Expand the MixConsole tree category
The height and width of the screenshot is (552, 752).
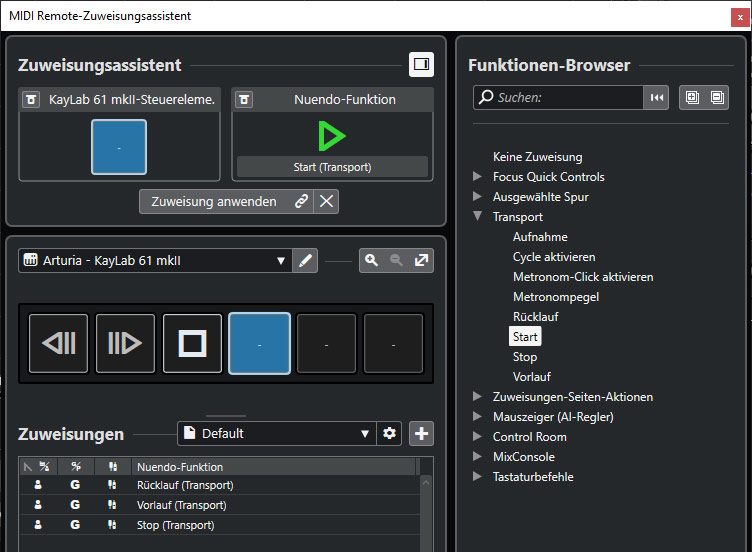[477, 457]
